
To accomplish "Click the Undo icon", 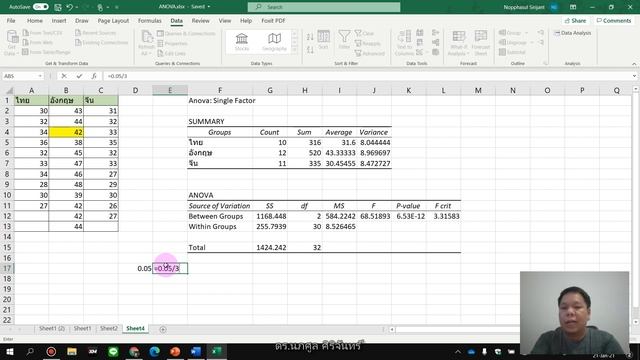I will click(x=69, y=7).
